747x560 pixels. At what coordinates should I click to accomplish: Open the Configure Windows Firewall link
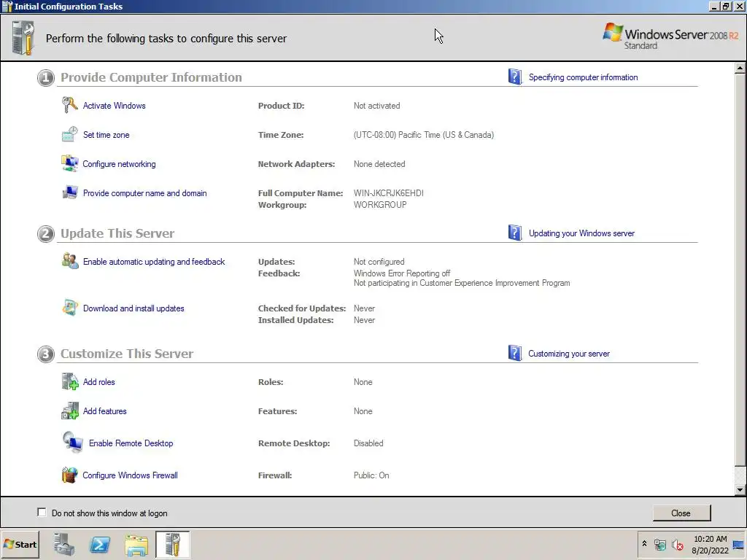(130, 475)
